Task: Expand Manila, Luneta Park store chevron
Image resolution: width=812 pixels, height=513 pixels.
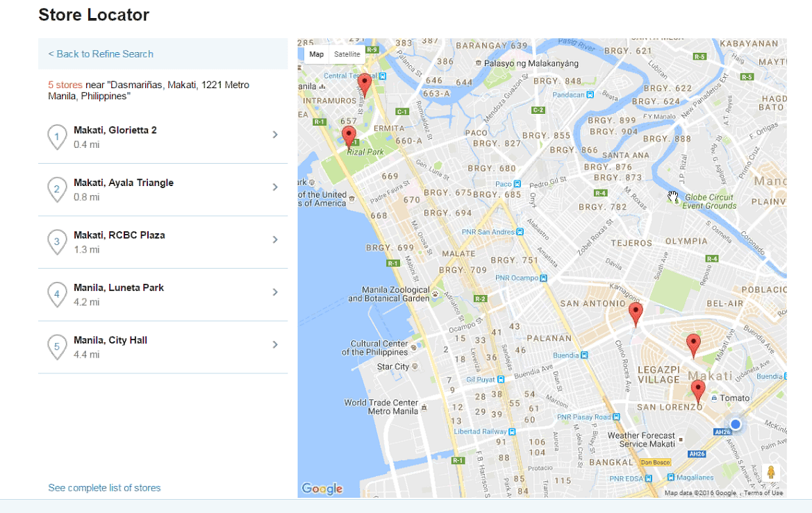Action: coord(275,292)
